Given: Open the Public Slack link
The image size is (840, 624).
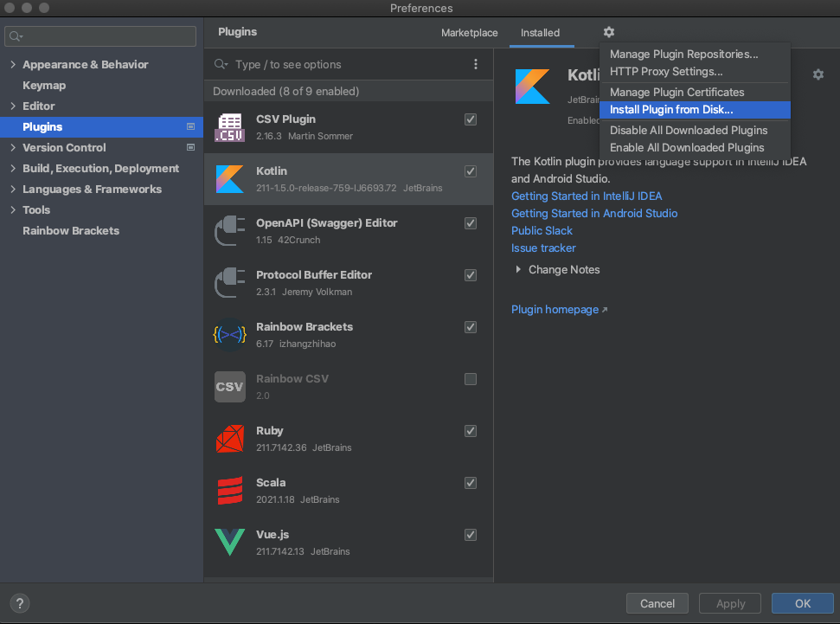Looking at the screenshot, I should (x=542, y=230).
